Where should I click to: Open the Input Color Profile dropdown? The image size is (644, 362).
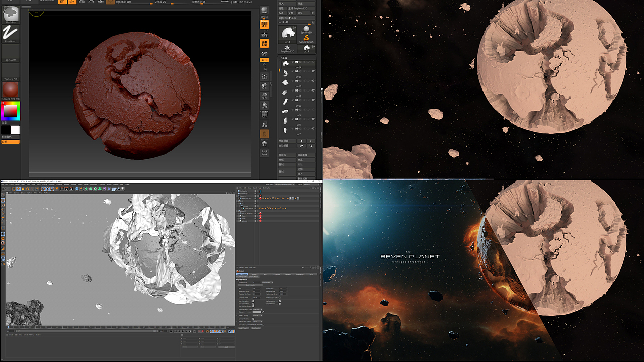point(258,321)
